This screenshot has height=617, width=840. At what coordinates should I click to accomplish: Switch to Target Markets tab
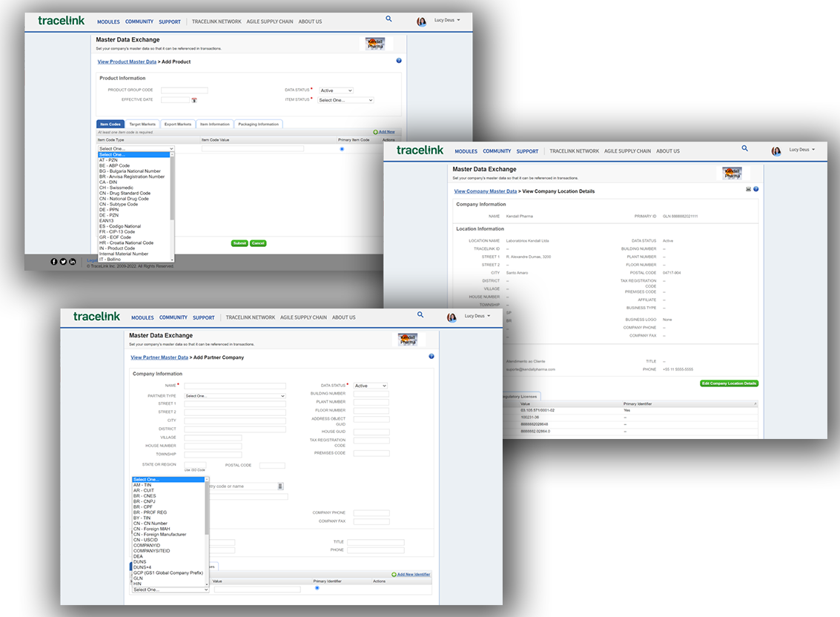(142, 125)
